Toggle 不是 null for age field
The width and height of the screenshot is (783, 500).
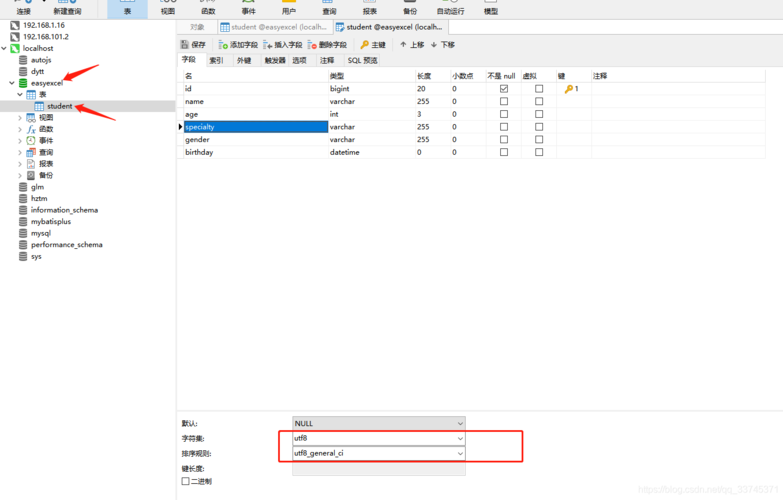pos(504,114)
